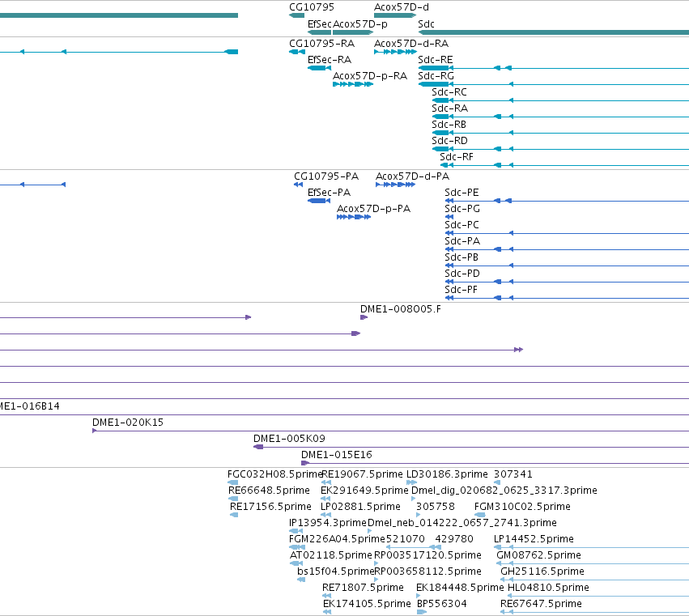This screenshot has width=689, height=616.
Task: Select the 307341 EST label
Action: click(x=512, y=474)
